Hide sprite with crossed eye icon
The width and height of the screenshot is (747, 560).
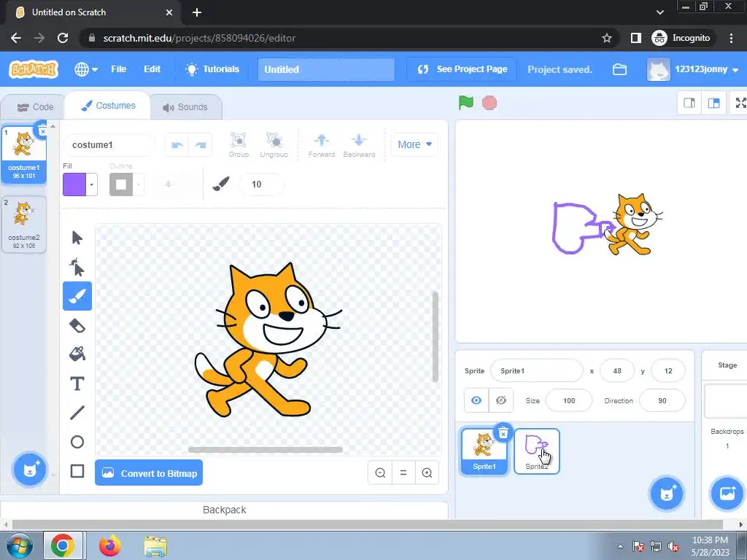coord(500,400)
